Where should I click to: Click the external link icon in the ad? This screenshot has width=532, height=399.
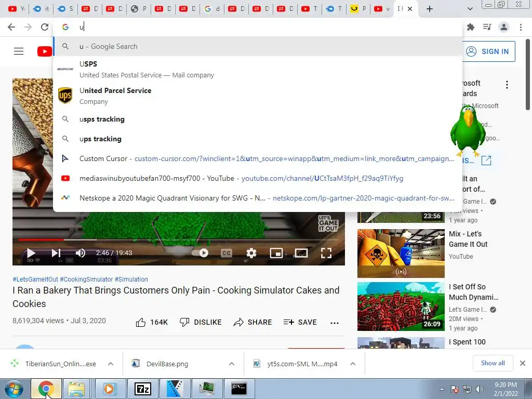486,160
